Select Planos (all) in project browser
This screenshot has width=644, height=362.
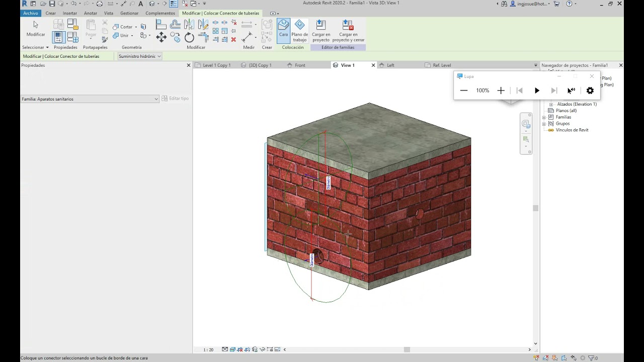566,111
